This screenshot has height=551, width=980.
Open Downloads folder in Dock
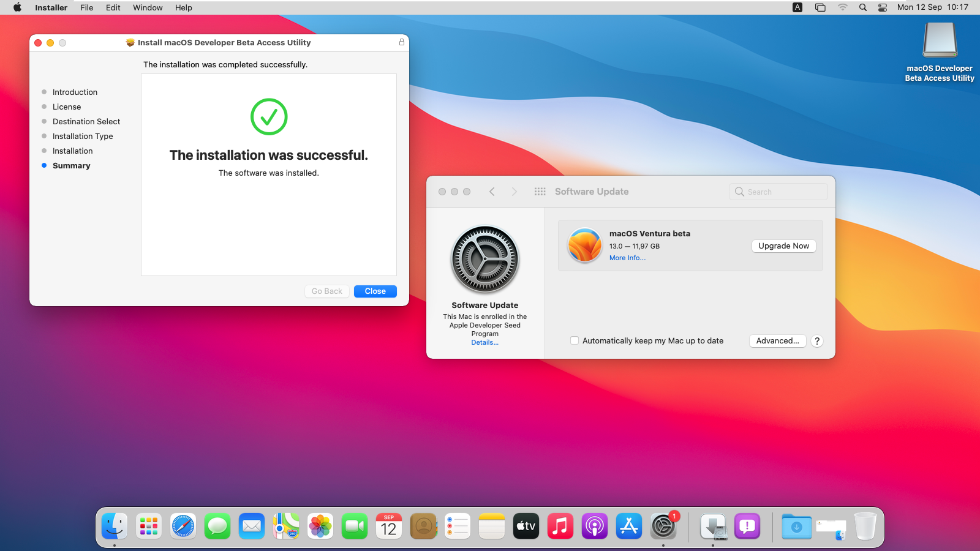796,526
